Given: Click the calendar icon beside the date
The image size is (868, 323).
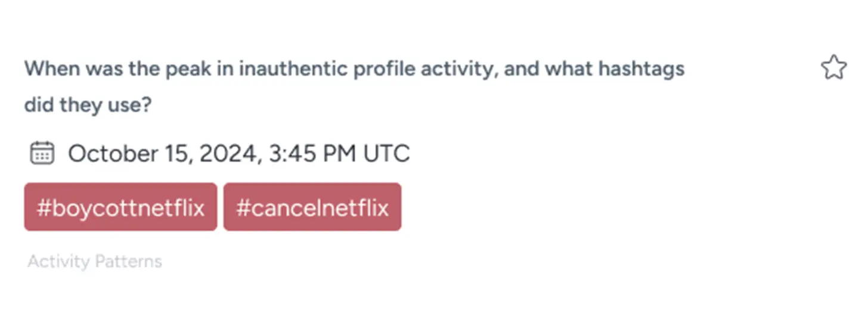Looking at the screenshot, I should point(42,153).
